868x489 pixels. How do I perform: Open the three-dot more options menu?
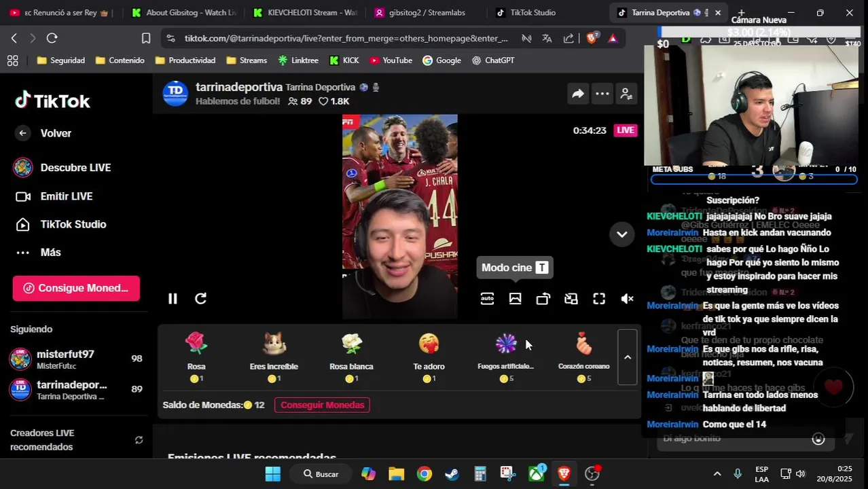pyautogui.click(x=602, y=94)
